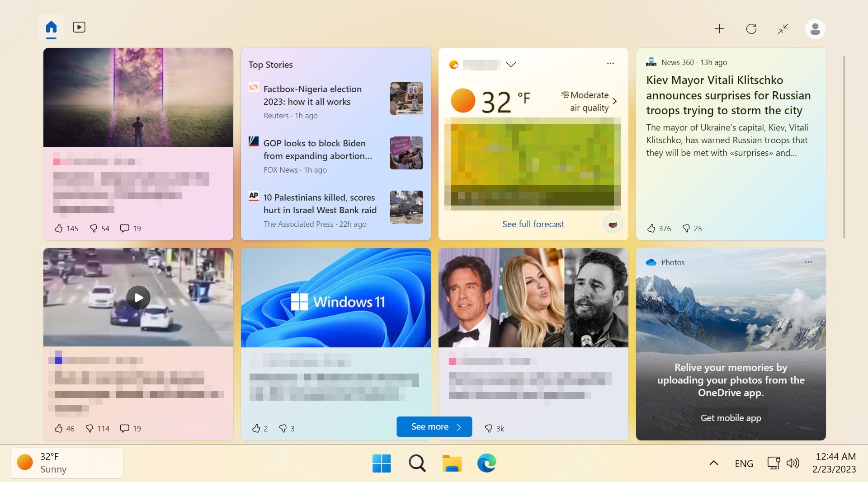Open the network status tray icon

click(x=774, y=463)
